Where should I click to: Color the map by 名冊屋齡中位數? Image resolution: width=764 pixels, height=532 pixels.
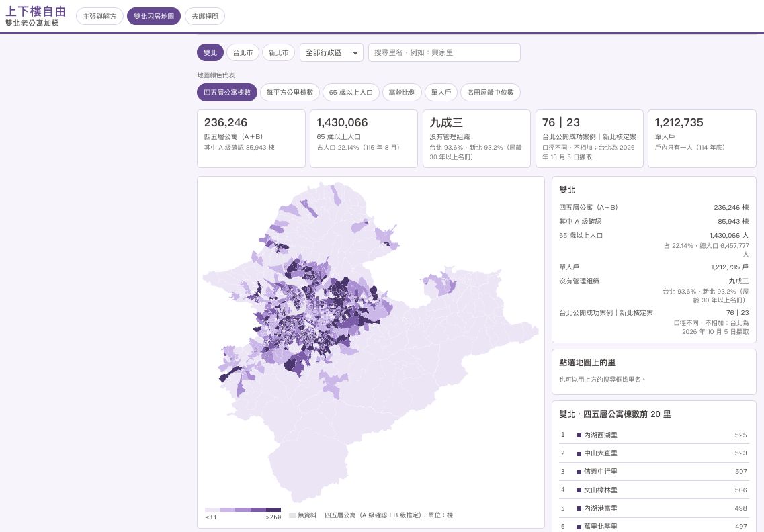tap(491, 93)
